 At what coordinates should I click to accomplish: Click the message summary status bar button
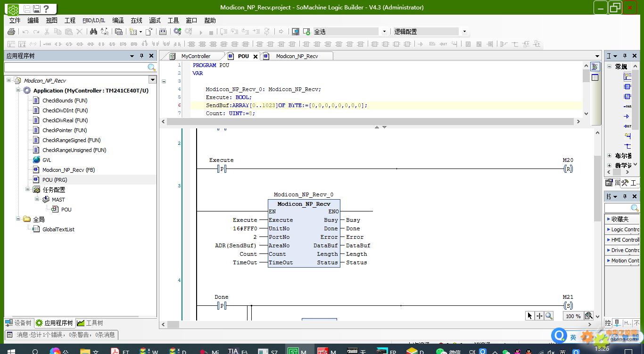click(x=61, y=335)
